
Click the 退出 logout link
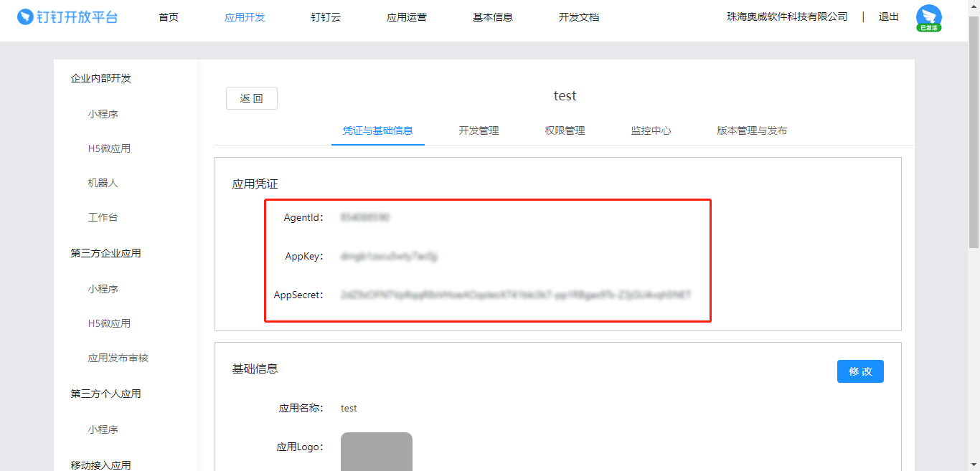click(x=888, y=16)
